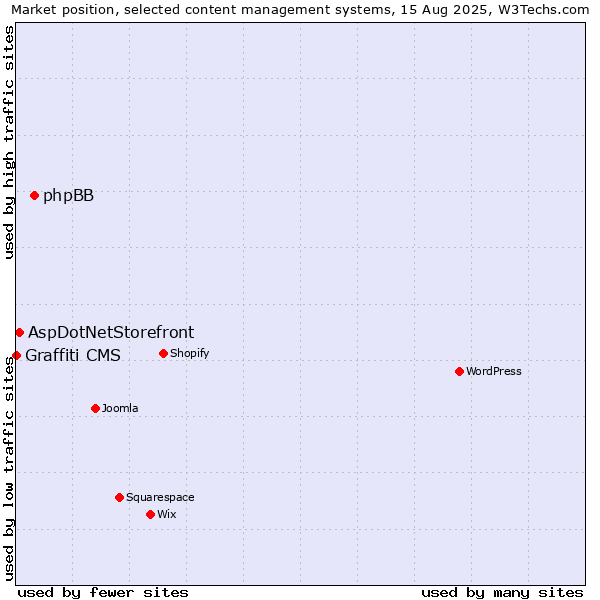The image size is (600, 600).
Task: Click the 'used by many sites' axis label
Action: tap(502, 593)
